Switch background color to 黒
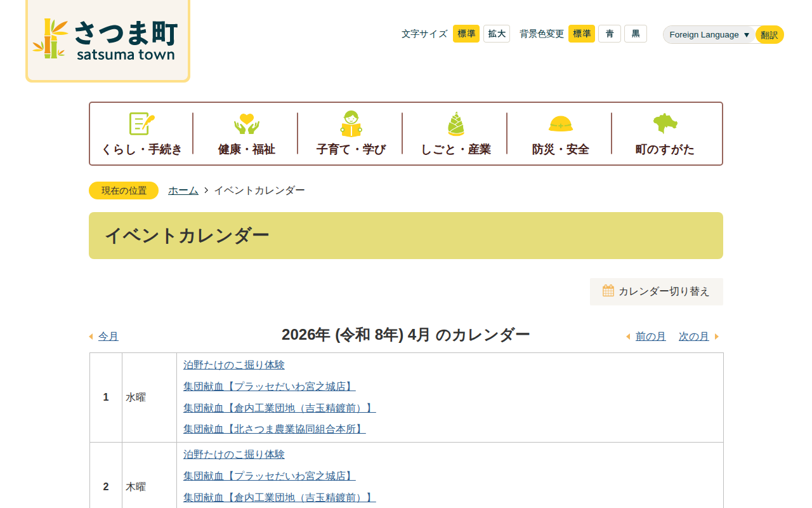The width and height of the screenshot is (812, 508). pos(636,34)
